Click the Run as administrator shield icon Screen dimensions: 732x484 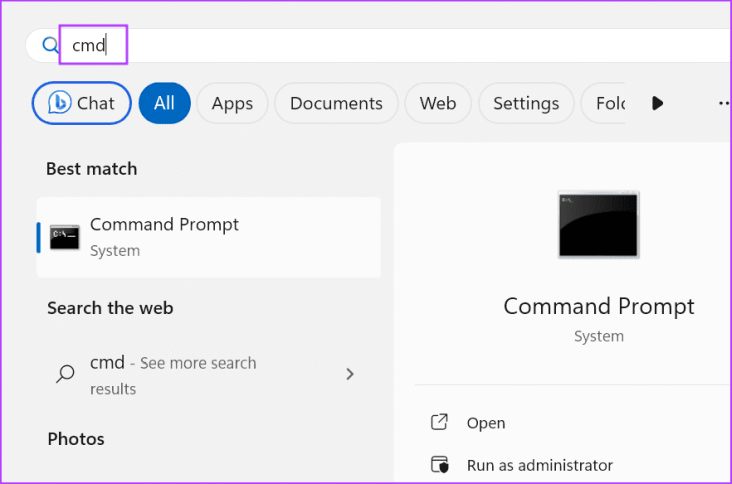pos(439,464)
